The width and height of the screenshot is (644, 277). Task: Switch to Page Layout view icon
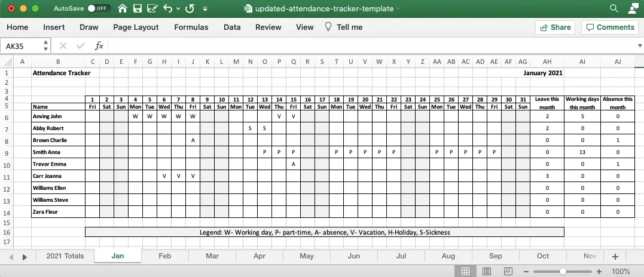point(487,271)
